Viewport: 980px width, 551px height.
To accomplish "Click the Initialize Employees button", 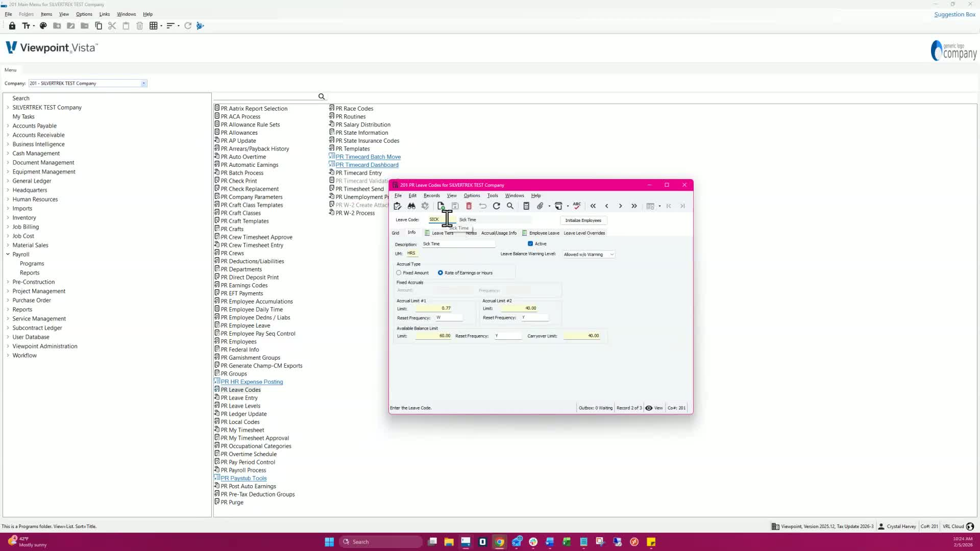I will click(583, 220).
